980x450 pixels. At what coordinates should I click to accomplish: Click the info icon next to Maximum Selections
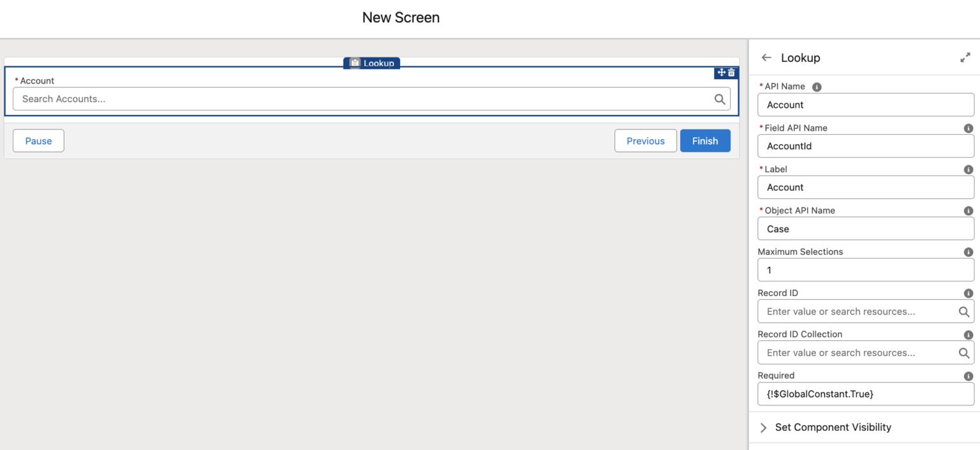point(968,251)
